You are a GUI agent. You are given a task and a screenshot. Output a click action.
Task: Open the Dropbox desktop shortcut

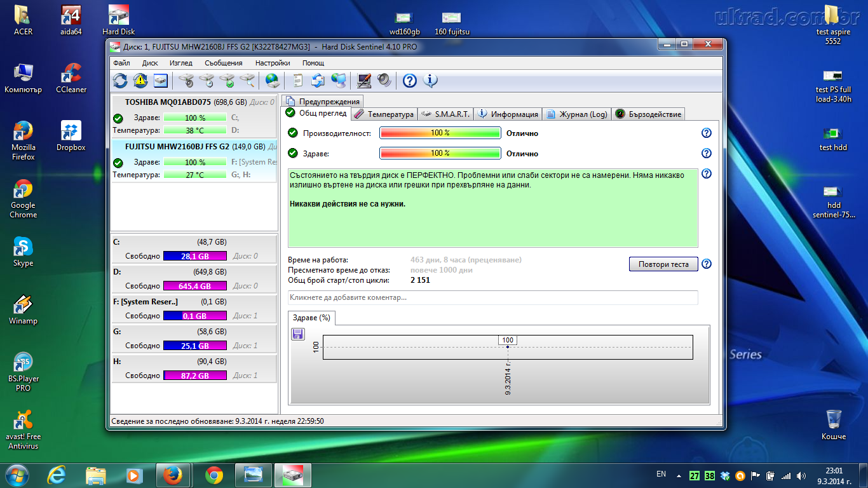coord(71,136)
